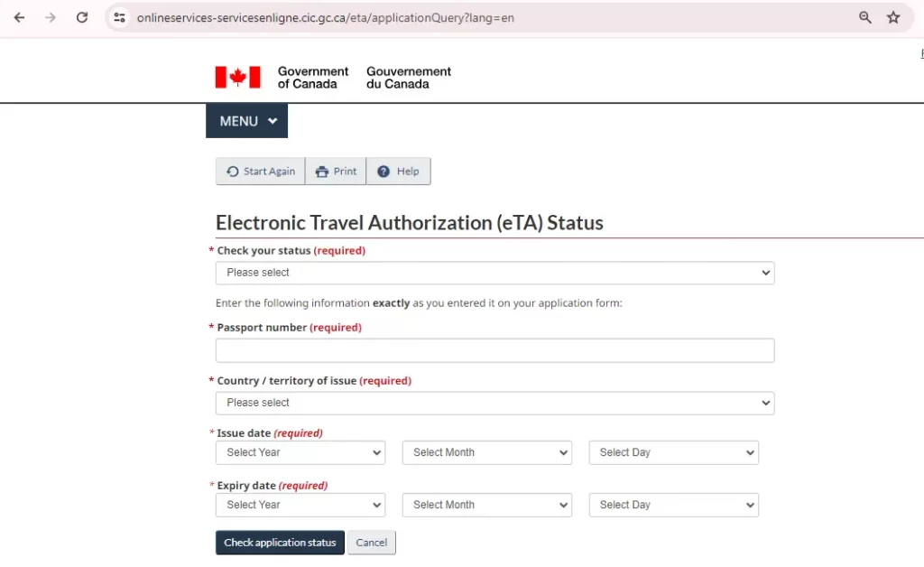Click inside the Passport number field
The height and width of the screenshot is (567, 924).
point(494,350)
